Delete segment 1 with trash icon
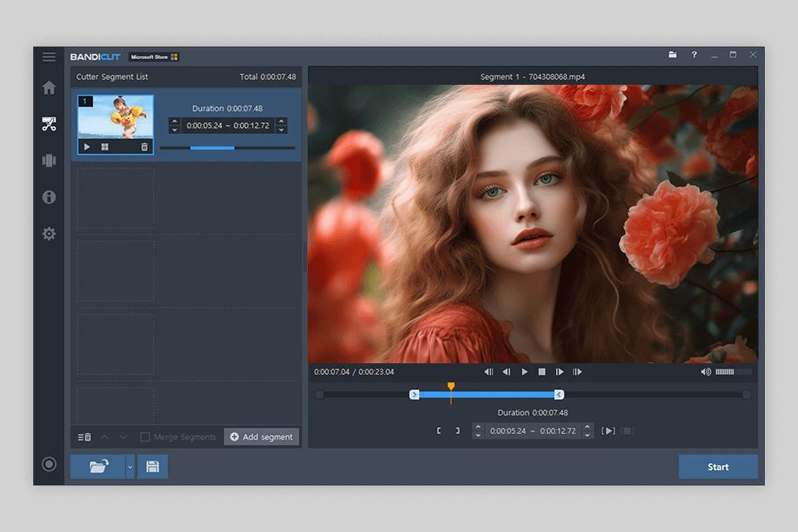Image resolution: width=798 pixels, height=532 pixels. point(145,147)
